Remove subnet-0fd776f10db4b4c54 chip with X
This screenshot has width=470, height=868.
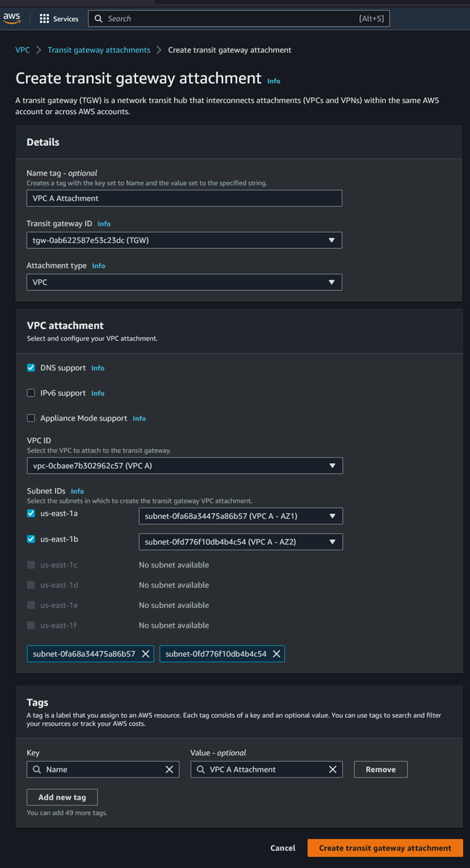pos(277,654)
